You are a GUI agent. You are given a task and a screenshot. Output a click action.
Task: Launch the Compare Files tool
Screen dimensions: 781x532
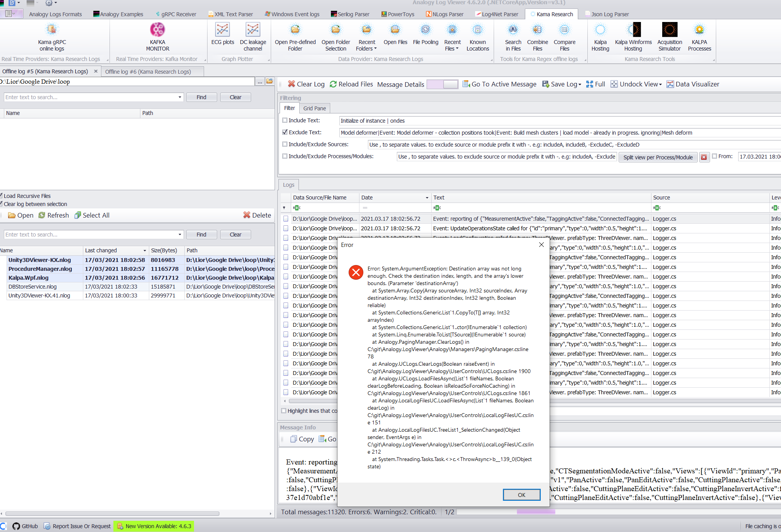click(x=564, y=37)
